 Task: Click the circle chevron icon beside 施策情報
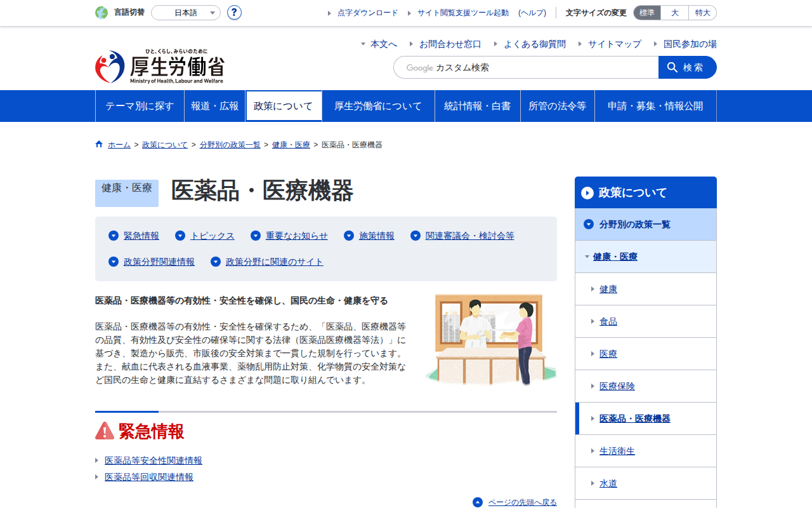coord(349,236)
